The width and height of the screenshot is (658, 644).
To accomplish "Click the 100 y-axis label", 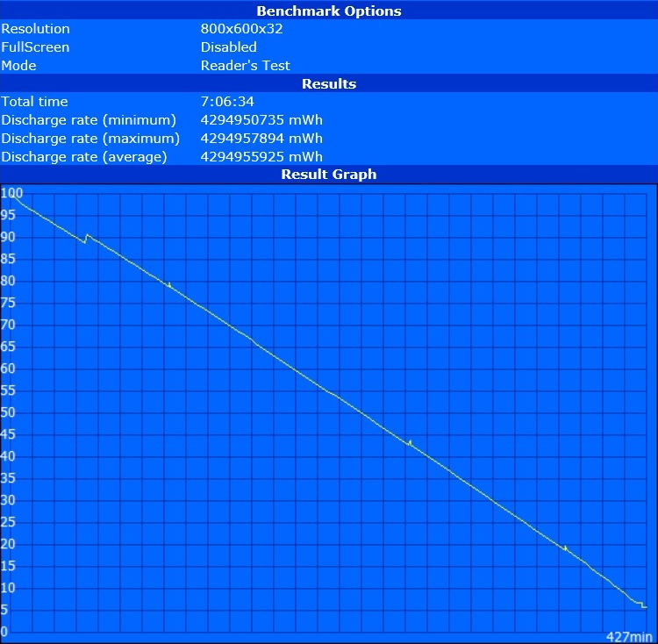I will click(11, 193).
